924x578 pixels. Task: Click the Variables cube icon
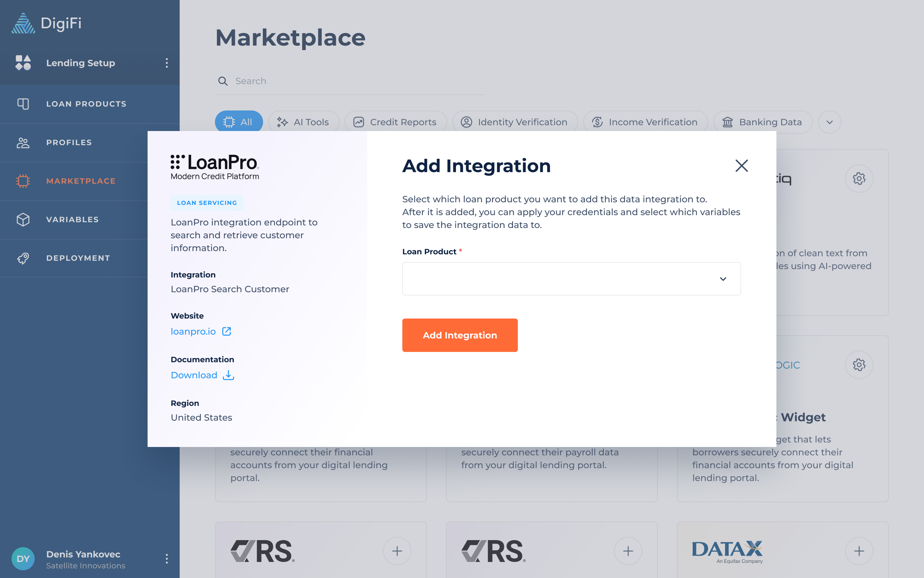(23, 220)
